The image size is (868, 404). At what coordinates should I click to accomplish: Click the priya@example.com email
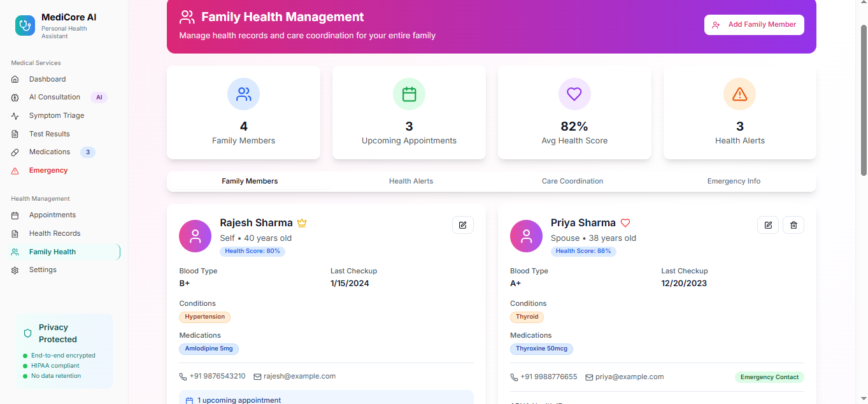click(x=629, y=377)
